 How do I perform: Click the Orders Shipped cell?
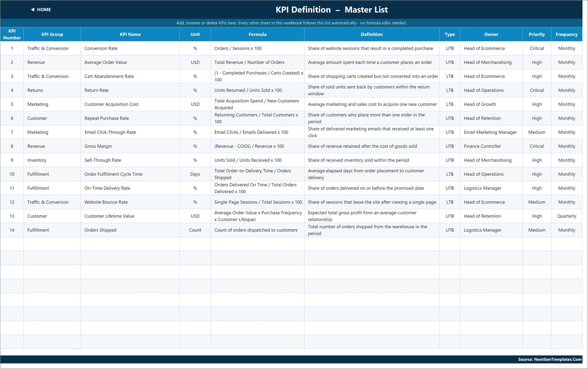point(130,230)
